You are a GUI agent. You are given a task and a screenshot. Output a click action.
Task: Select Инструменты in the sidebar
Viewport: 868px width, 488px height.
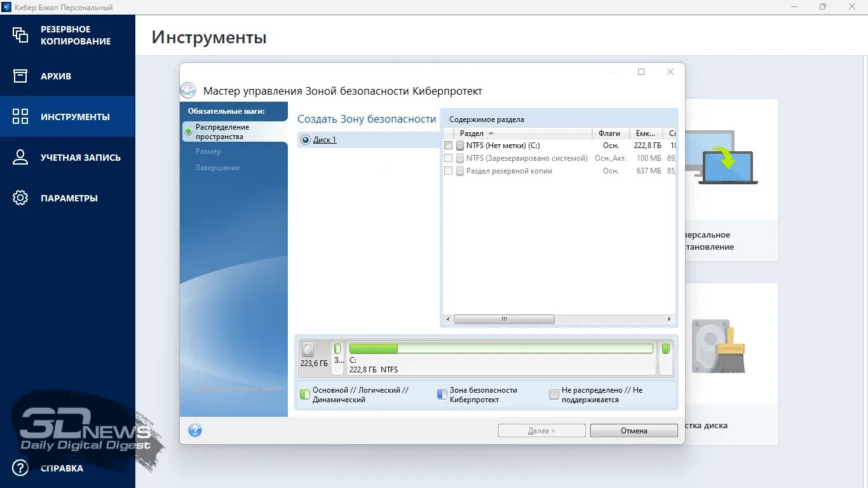pyautogui.click(x=67, y=117)
